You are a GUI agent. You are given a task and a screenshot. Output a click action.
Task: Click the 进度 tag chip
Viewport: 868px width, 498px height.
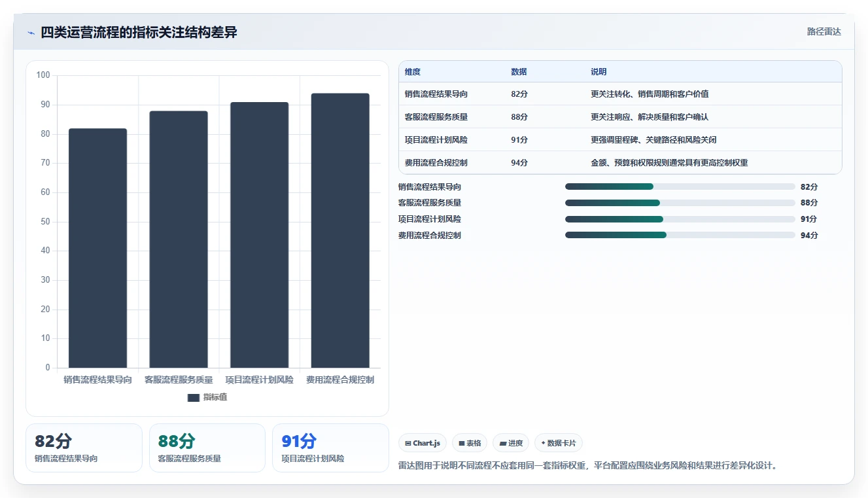511,443
